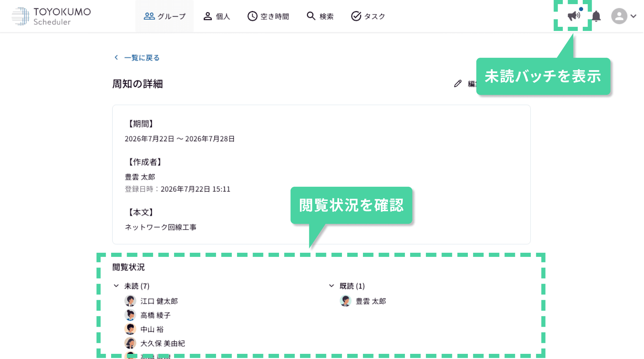Click avatar of 江口 健太郎
Screen dimensions: 644x359
pyautogui.click(x=130, y=301)
